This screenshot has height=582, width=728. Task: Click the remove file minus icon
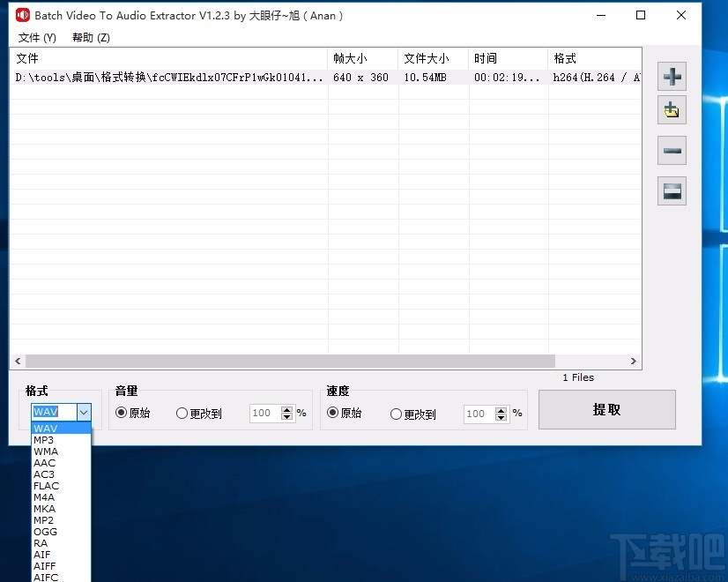[672, 151]
